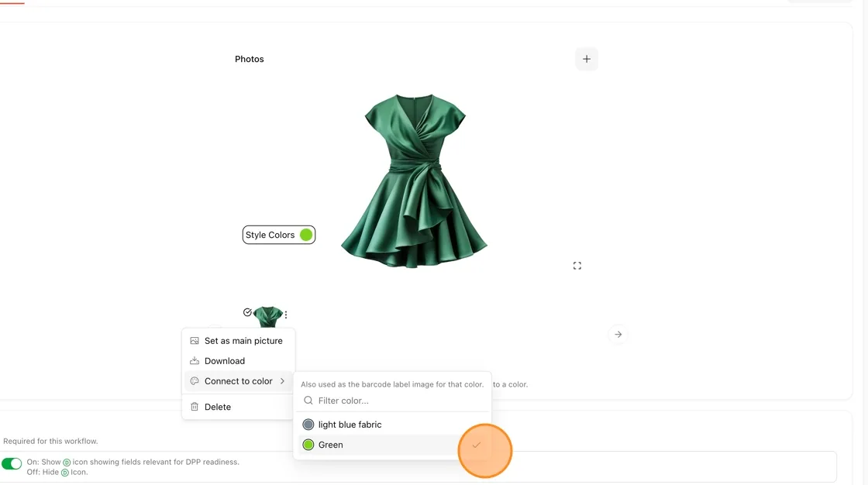Image resolution: width=868 pixels, height=485 pixels.
Task: Click the barcode label image hint text
Action: (x=392, y=384)
